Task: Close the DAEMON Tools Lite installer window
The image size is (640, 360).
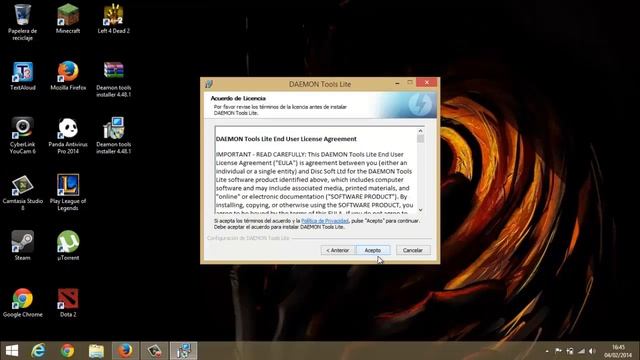Action: 427,82
